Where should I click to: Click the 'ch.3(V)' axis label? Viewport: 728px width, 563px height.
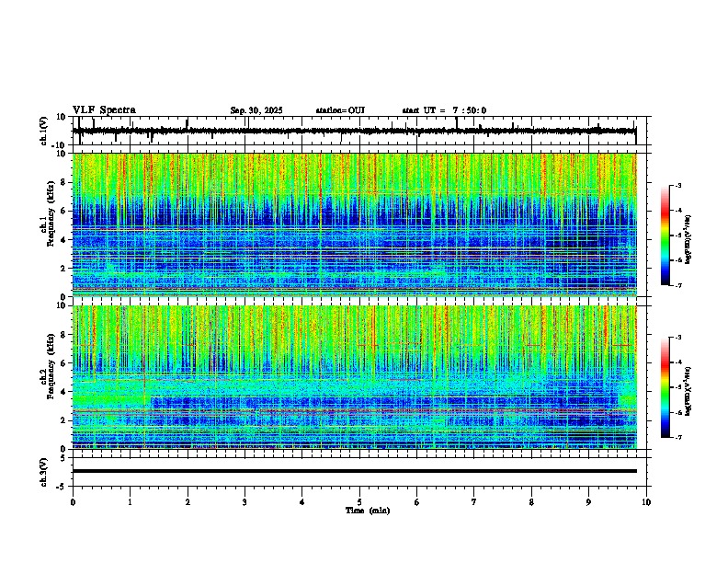(x=44, y=473)
